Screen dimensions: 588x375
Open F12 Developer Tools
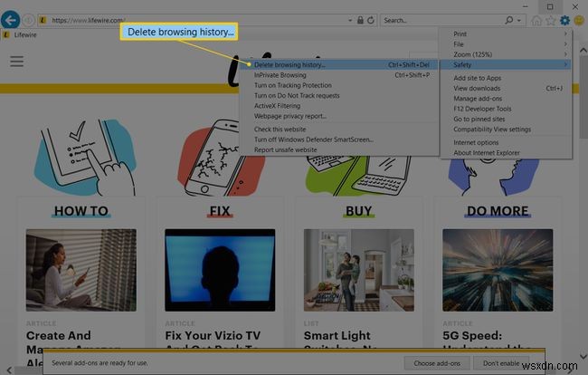coord(507,109)
